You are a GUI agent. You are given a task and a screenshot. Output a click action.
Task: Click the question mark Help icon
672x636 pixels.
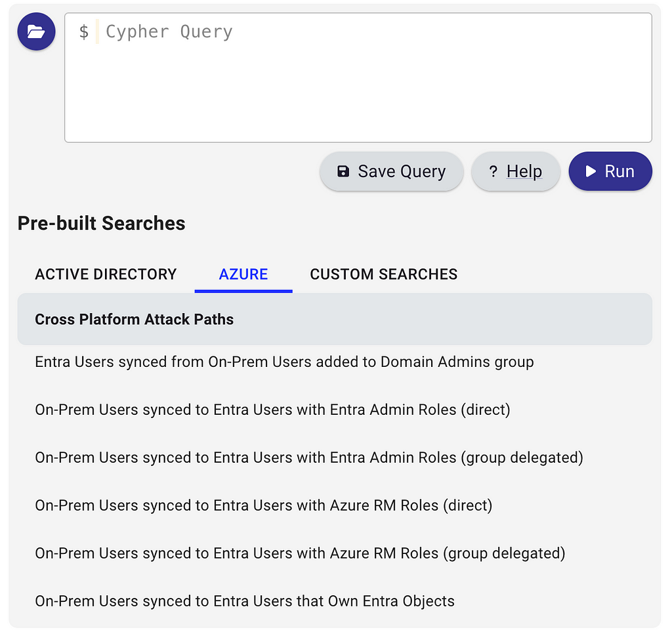(493, 171)
